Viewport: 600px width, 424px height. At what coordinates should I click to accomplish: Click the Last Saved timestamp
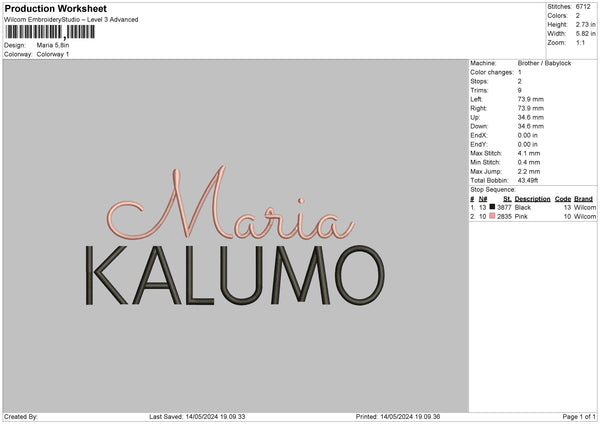coord(215,417)
